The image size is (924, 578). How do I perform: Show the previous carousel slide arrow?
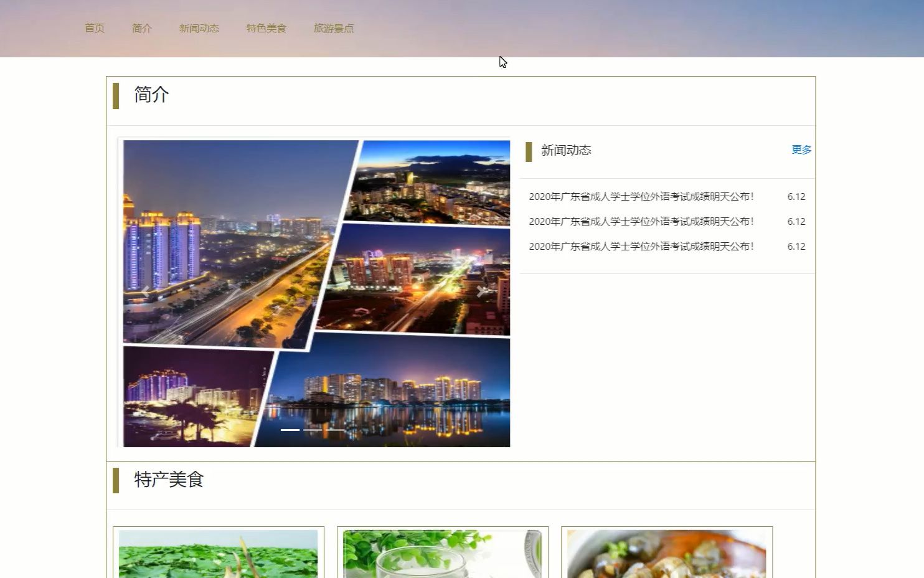click(146, 291)
